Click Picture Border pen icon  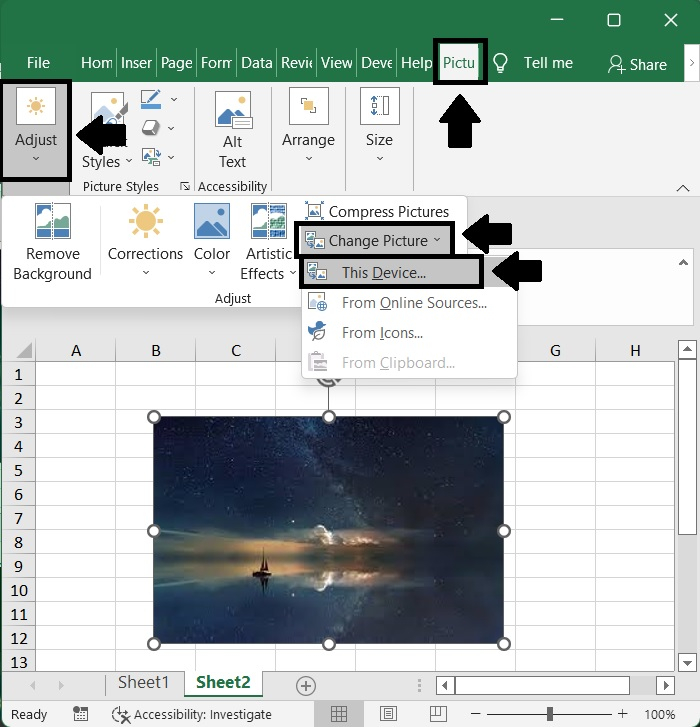(151, 99)
